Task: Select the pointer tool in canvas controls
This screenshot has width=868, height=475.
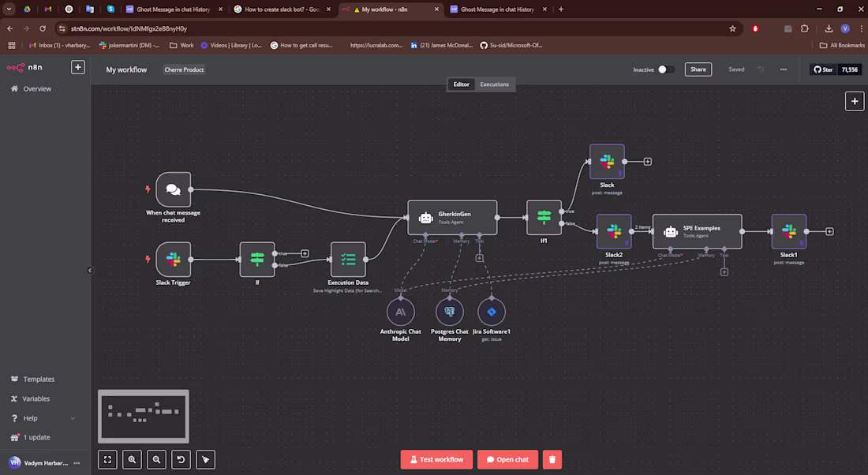Action: tap(205, 459)
